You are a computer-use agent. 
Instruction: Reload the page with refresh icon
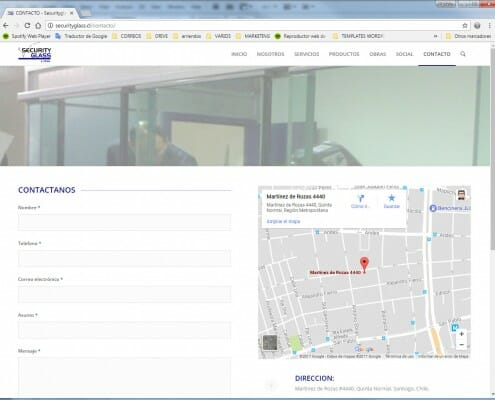click(27, 26)
